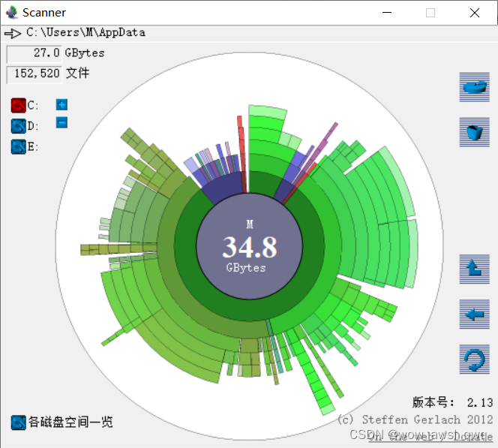Click the blue plus zoom-in button

click(61, 104)
